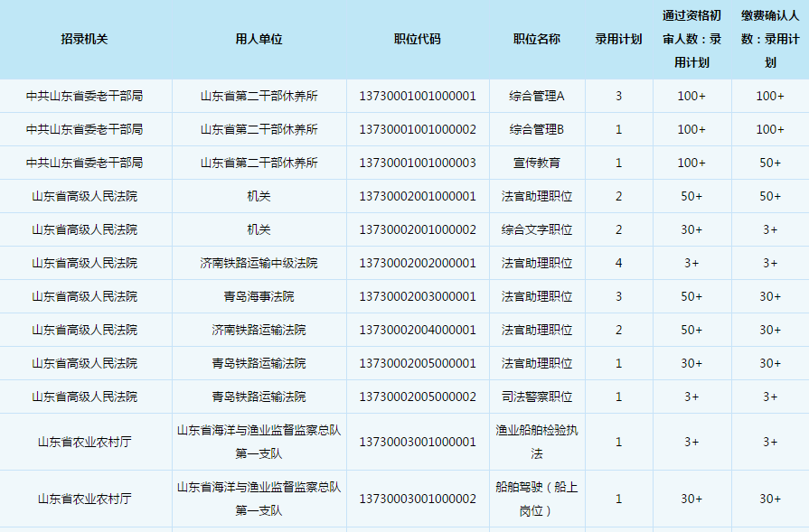
Task: Click 山东省农业农村厅 in the 船舶驾驶 row
Action: (x=84, y=499)
